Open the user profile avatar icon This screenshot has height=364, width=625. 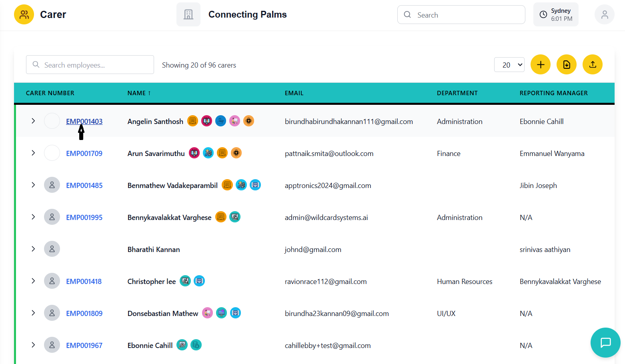click(604, 15)
